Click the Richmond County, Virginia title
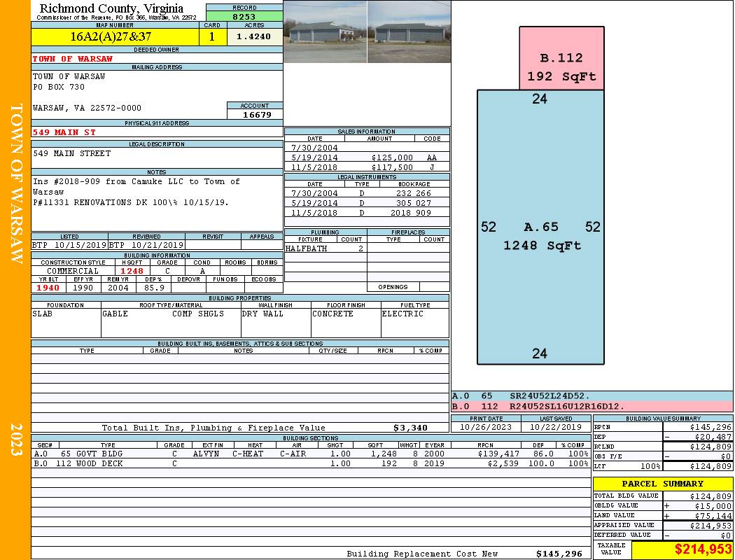 coord(111,8)
